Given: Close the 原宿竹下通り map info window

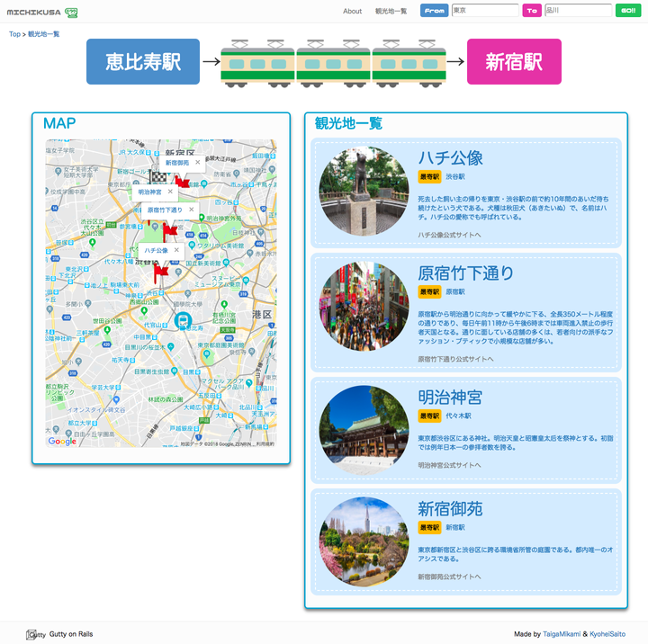Looking at the screenshot, I should [192, 210].
